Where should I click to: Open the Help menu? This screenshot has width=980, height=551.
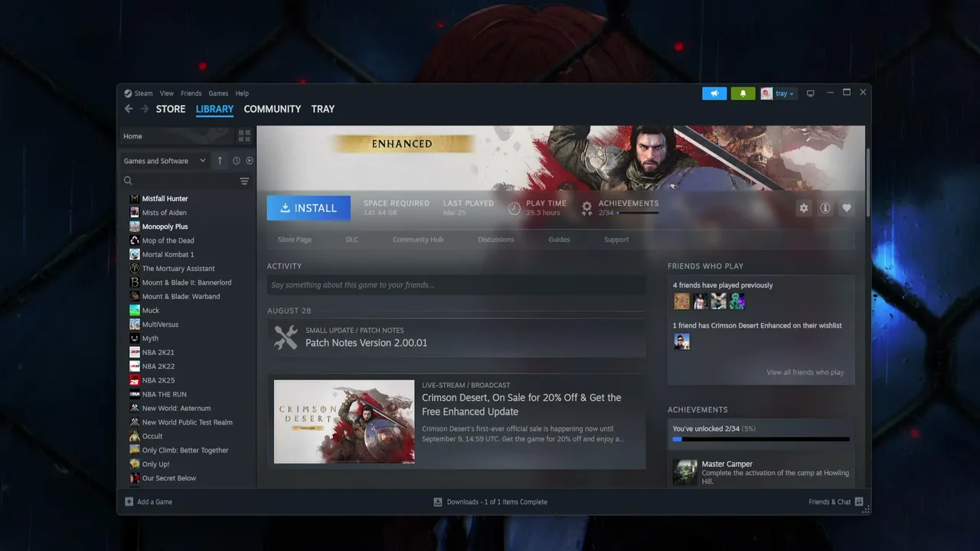pyautogui.click(x=242, y=93)
